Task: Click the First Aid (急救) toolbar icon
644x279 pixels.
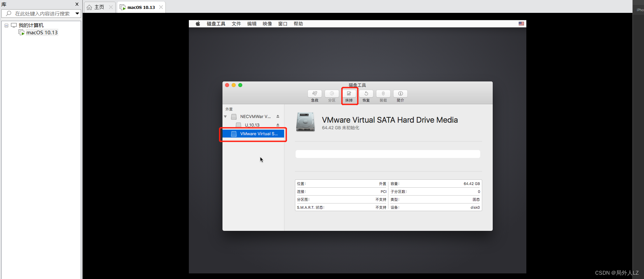Action: click(315, 94)
